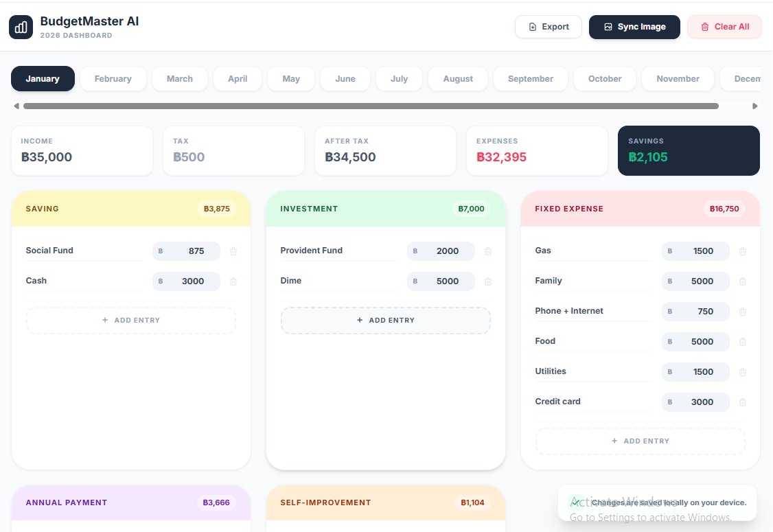Image resolution: width=773 pixels, height=532 pixels.
Task: Select the August tab
Action: pos(458,79)
